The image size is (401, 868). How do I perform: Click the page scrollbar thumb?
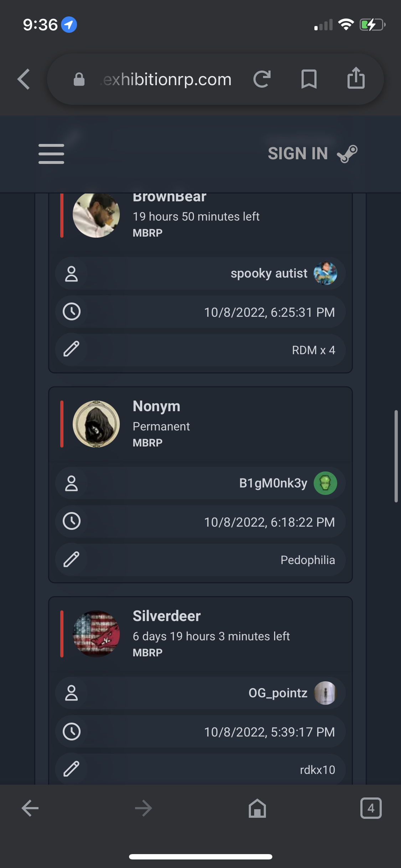[396, 456]
